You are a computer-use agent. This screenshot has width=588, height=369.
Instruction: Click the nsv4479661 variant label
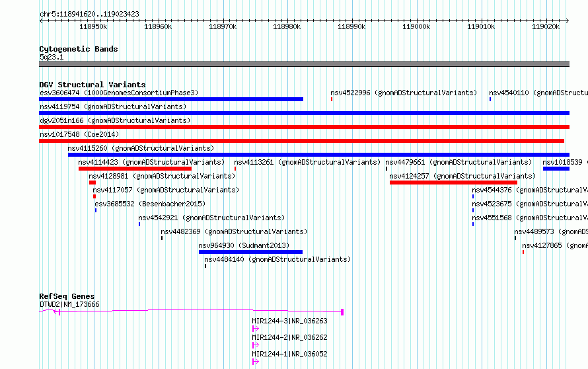(459, 162)
